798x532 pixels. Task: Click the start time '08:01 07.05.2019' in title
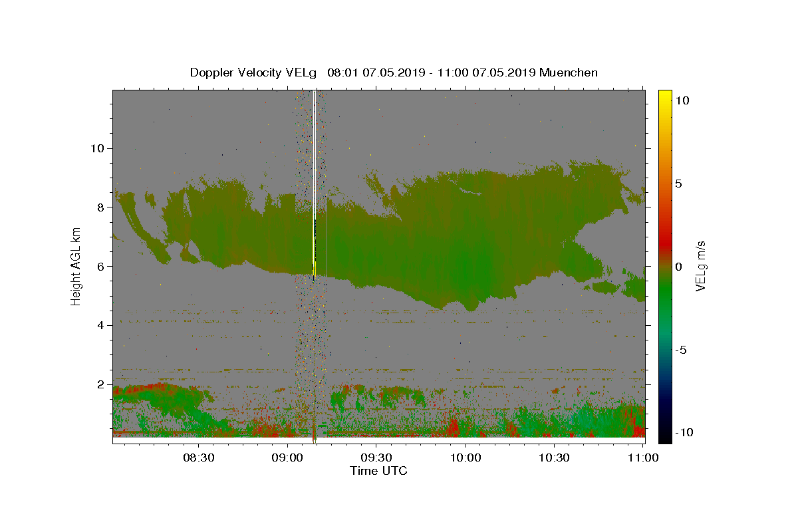pyautogui.click(x=376, y=72)
